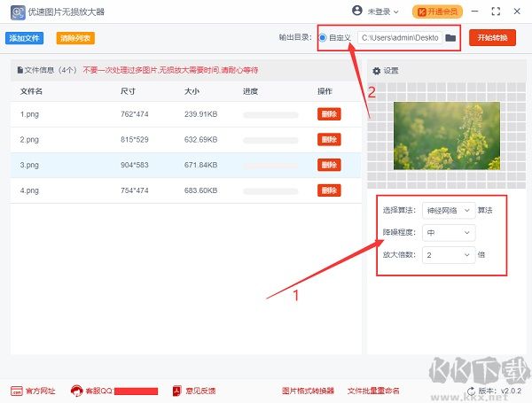Viewport: 532px width, 403px height.
Task: Open the 降噪程度 noise reduction dropdown
Action: pos(449,233)
